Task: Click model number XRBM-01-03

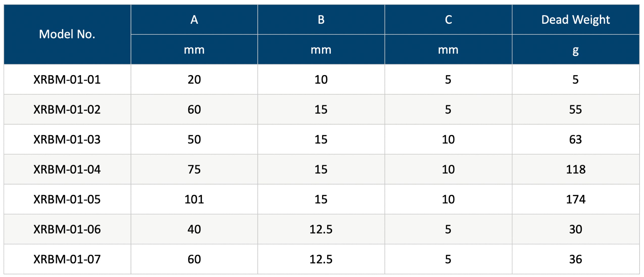Action: (67, 140)
